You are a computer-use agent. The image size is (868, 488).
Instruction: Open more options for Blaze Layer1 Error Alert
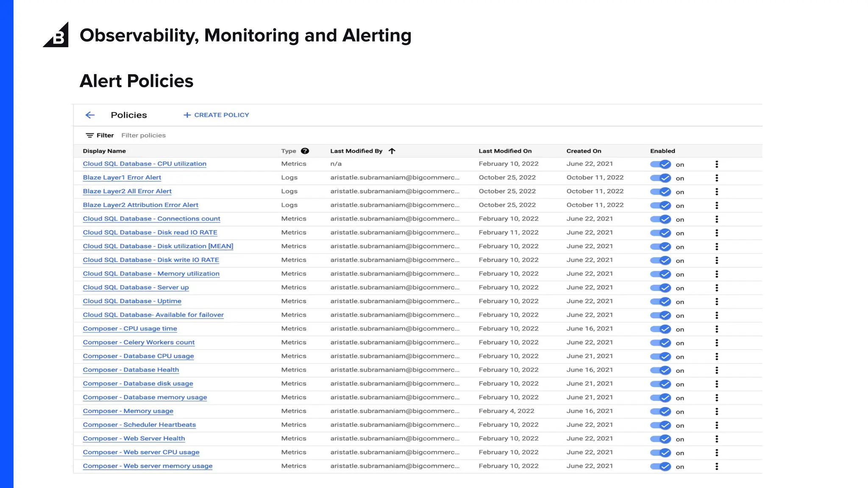(717, 178)
